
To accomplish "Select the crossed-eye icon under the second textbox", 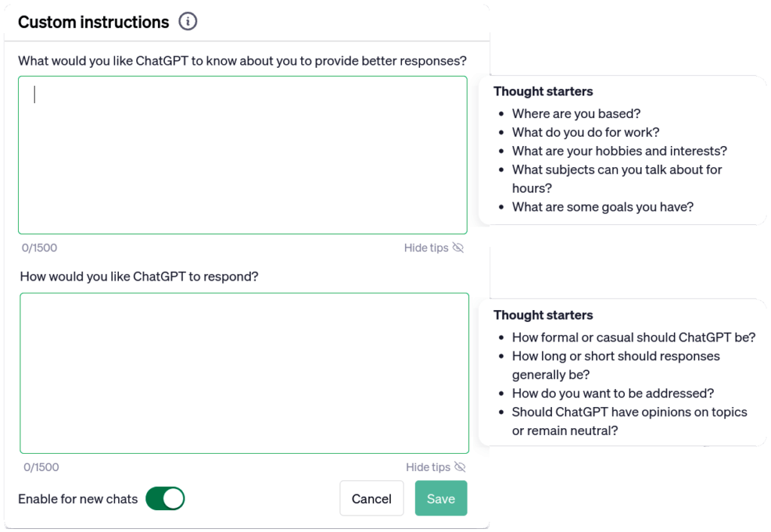I will (459, 467).
